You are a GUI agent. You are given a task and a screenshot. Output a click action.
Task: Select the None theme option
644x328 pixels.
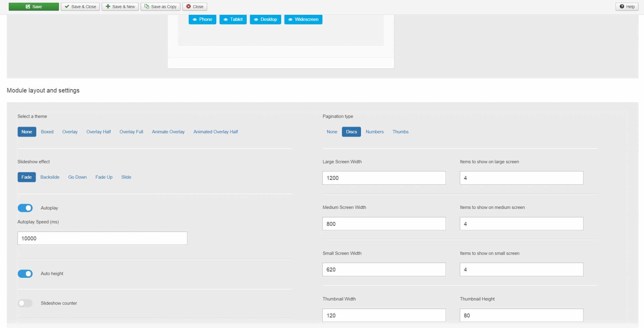pos(27,132)
